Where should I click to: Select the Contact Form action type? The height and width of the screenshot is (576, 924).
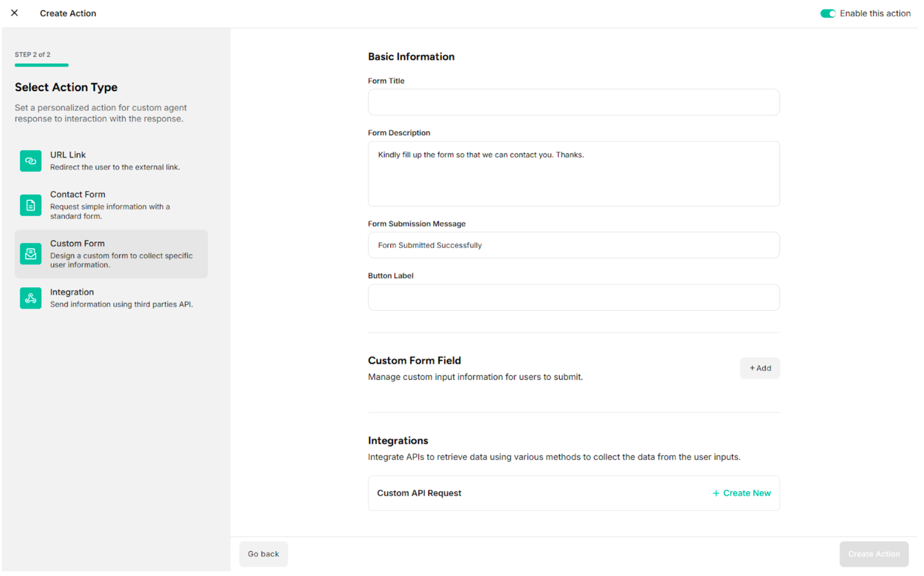(110, 205)
